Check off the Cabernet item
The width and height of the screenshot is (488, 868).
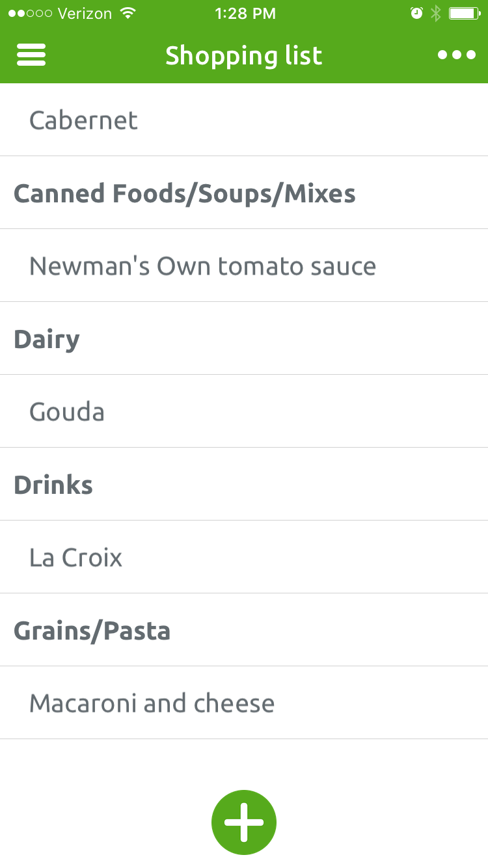(244, 120)
